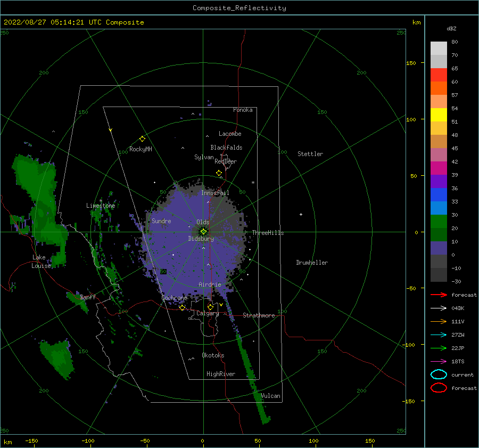Viewport: 479px width, 448px height.
Task: Click the HighRiver city label
Action: [221, 374]
